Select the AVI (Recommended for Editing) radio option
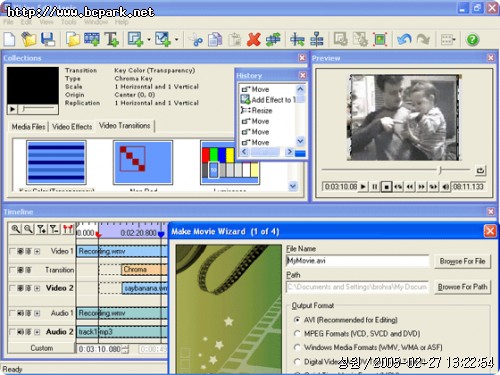Viewport: 500px width, 375px height. pyautogui.click(x=297, y=320)
